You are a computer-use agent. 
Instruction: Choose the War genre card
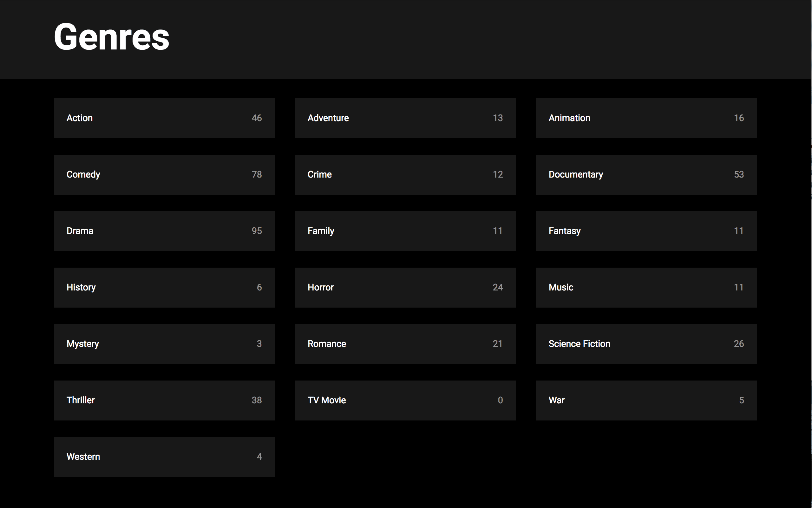point(646,401)
